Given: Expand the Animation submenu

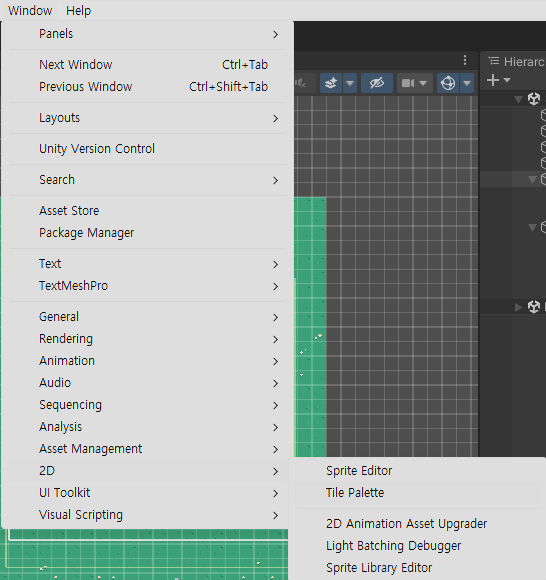Looking at the screenshot, I should tap(147, 361).
